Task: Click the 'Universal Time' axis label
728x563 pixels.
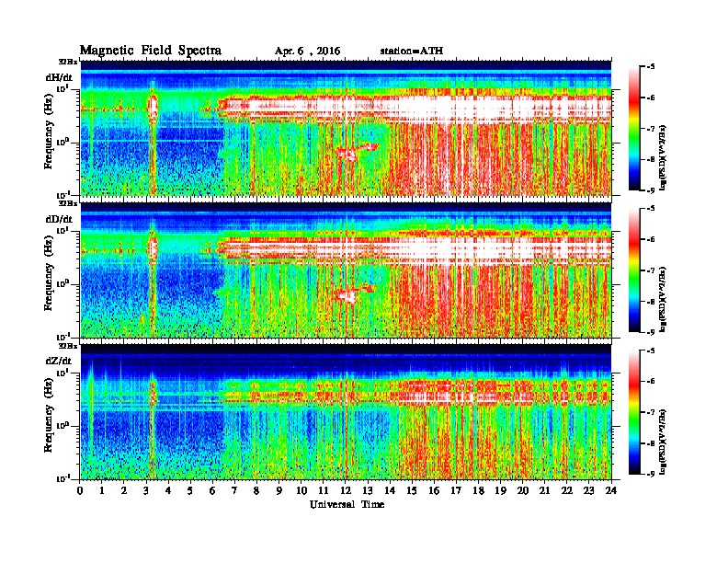Action: pos(347,504)
